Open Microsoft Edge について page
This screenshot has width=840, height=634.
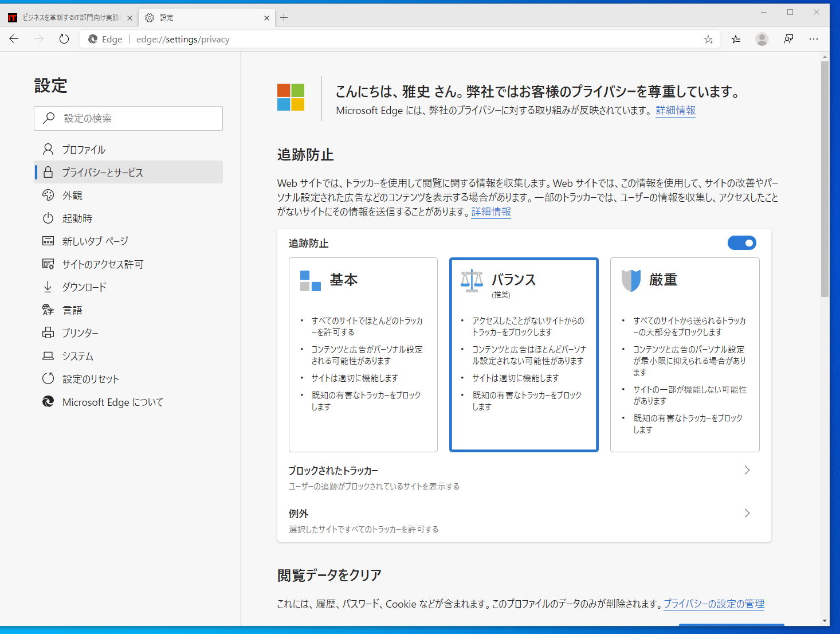pyautogui.click(x=128, y=402)
